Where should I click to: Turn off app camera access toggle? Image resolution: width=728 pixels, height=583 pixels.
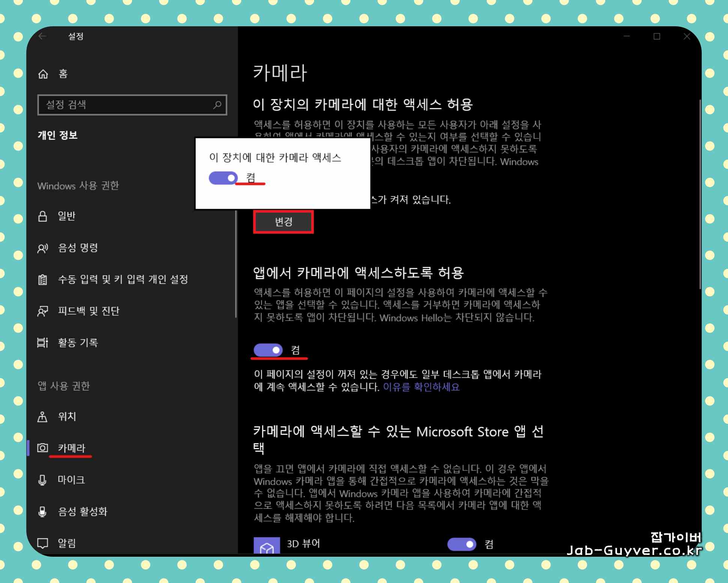pyautogui.click(x=268, y=350)
